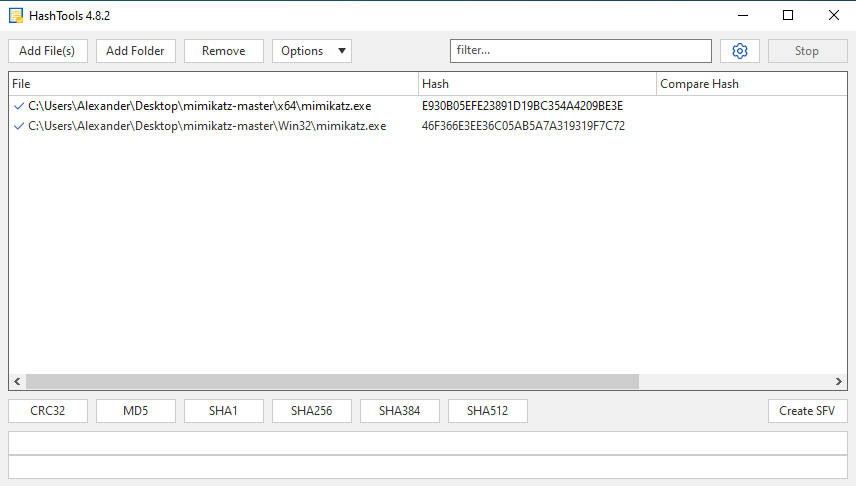Click the Add Folder button
Viewport: 856px width, 486px height.
coord(135,51)
